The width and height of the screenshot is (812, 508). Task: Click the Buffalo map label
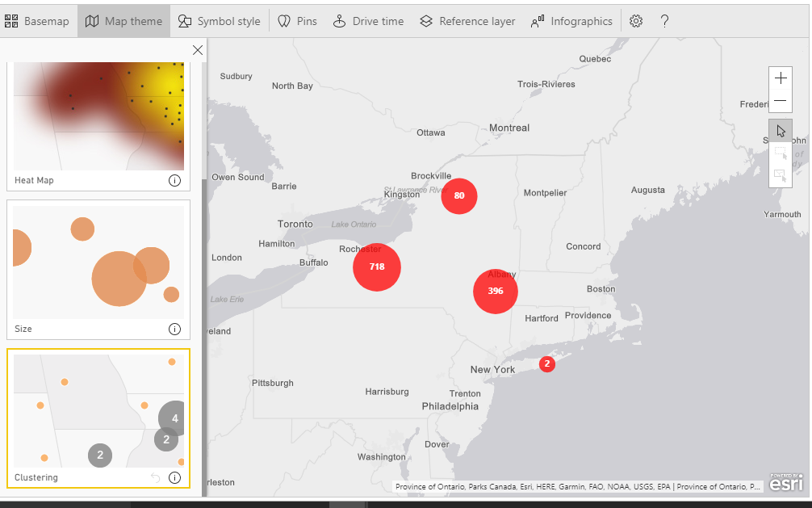pos(314,262)
